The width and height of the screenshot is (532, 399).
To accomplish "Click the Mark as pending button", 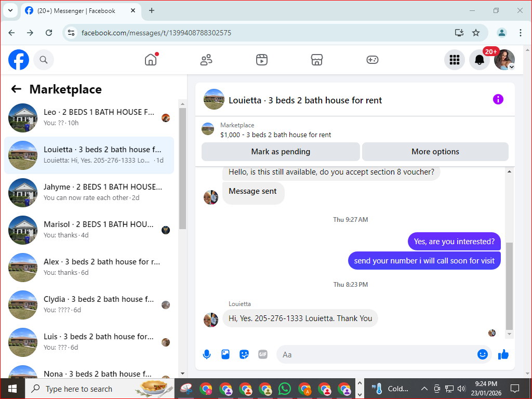I will coord(281,152).
